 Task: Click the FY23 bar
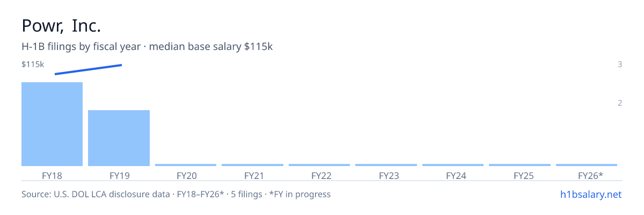pyautogui.click(x=386, y=165)
